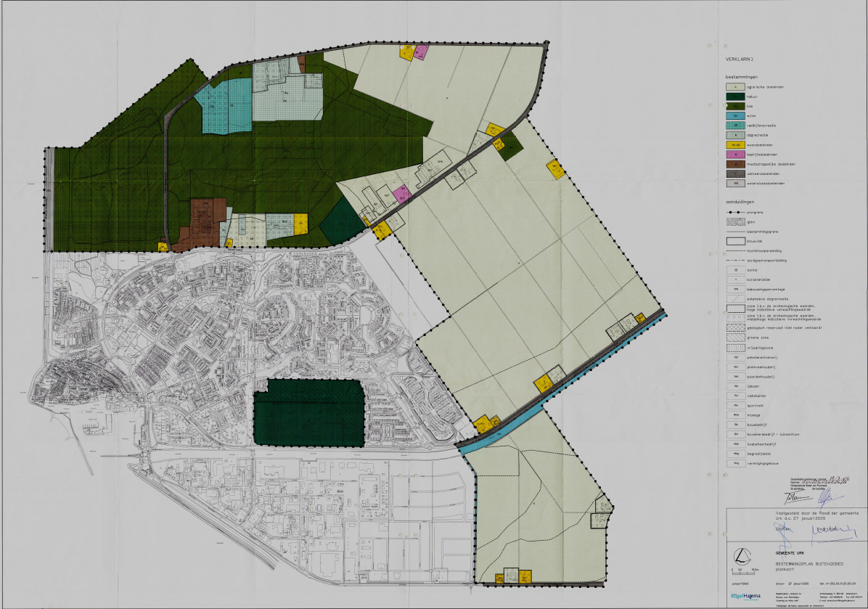Click the vrijwaringszone striped legend symbol
868x609 pixels.
(736, 348)
